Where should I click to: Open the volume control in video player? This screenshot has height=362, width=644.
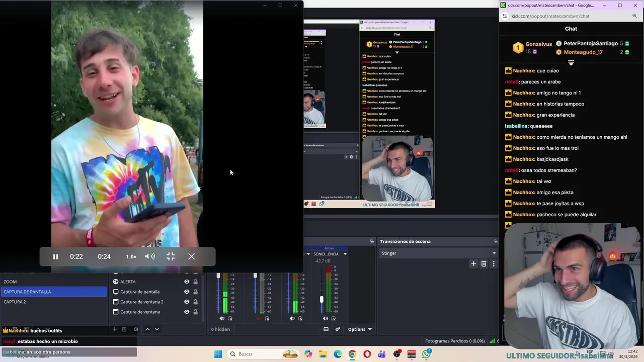(x=150, y=256)
